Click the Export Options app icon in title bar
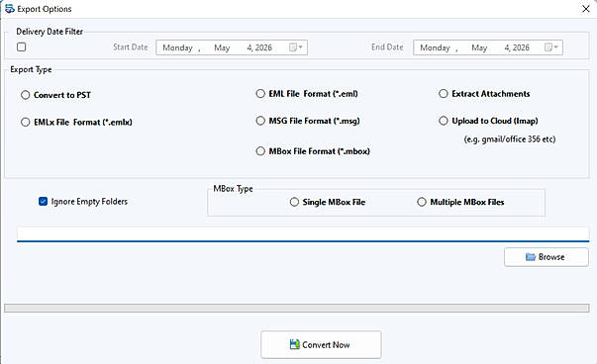This screenshot has width=597, height=364. 10,8
